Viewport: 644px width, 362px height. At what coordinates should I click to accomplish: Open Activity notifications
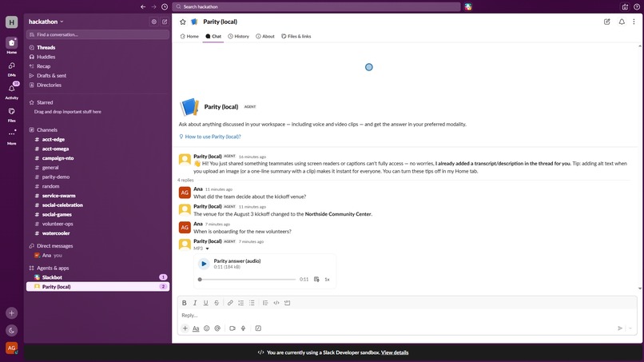[11, 91]
